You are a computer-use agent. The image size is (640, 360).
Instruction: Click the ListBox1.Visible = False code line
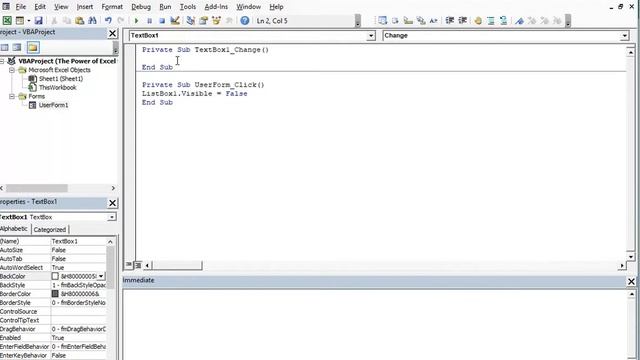(x=195, y=93)
